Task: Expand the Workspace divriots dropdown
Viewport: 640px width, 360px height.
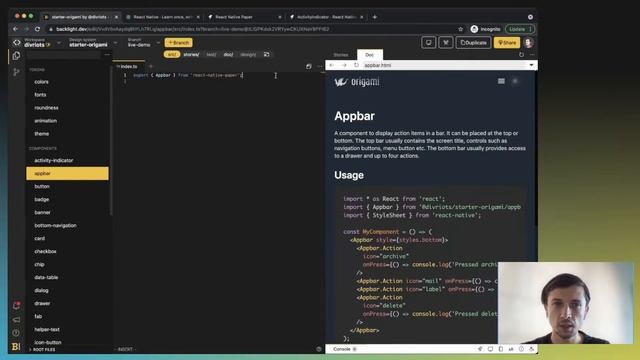Action: pos(58,42)
